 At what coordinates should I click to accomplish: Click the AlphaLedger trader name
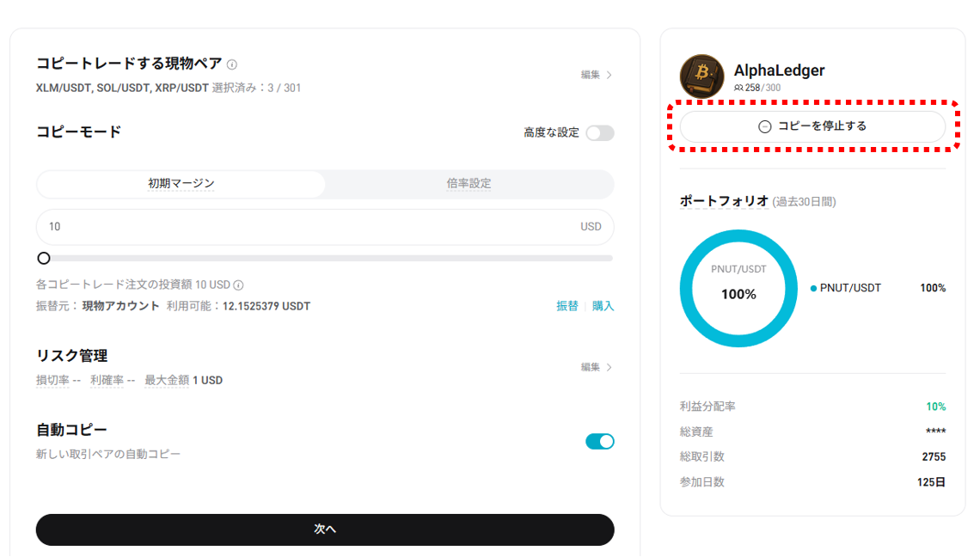coord(779,70)
